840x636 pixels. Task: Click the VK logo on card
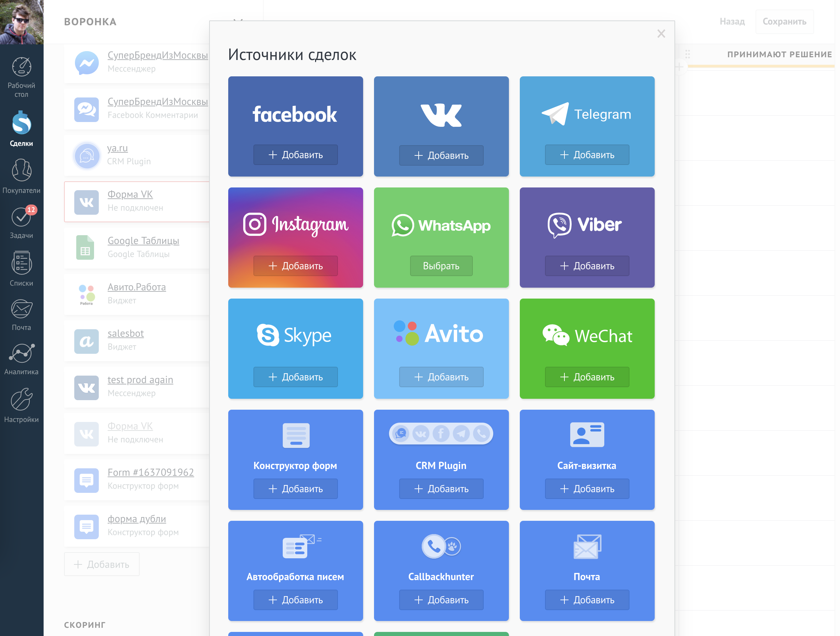pos(441,115)
